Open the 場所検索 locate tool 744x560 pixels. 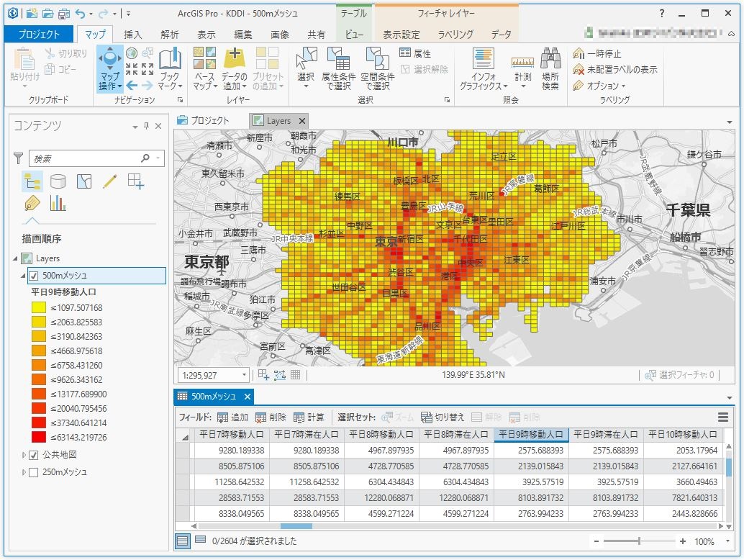[x=550, y=69]
